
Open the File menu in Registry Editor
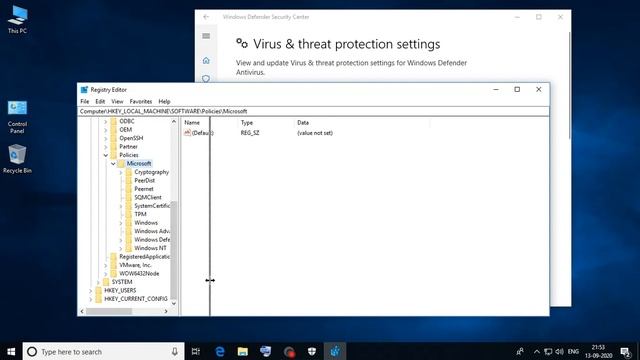pyautogui.click(x=84, y=101)
